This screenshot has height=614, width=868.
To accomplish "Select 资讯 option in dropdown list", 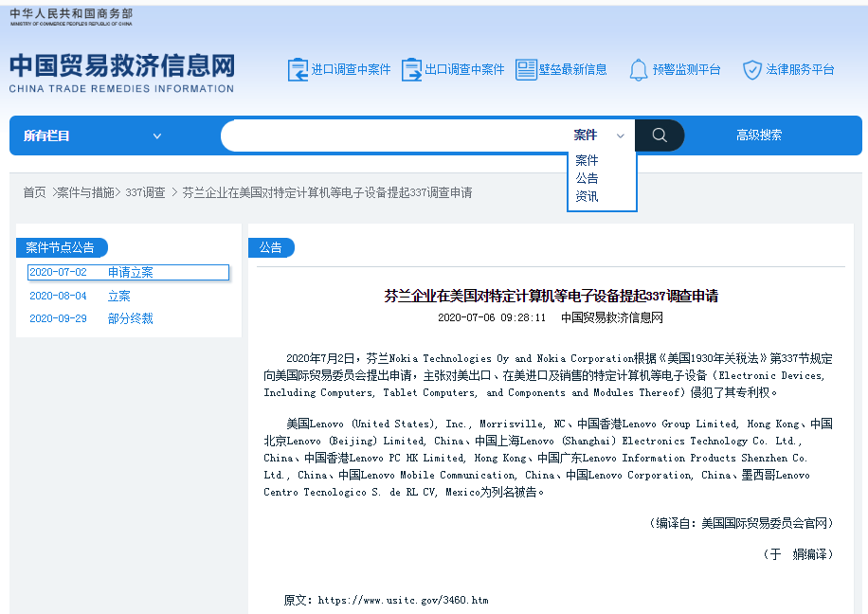I will pos(587,196).
